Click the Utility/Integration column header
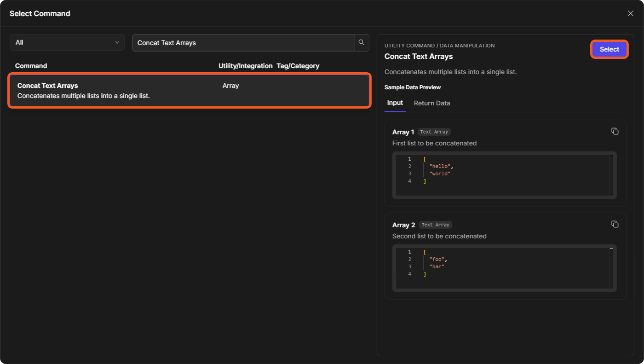This screenshot has width=644, height=364. coord(246,66)
